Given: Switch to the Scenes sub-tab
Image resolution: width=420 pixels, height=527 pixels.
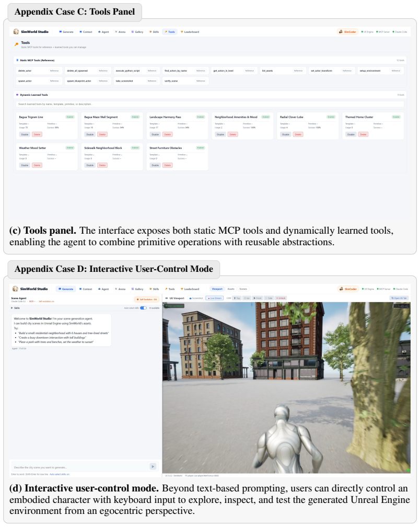Looking at the screenshot, I should [x=243, y=289].
